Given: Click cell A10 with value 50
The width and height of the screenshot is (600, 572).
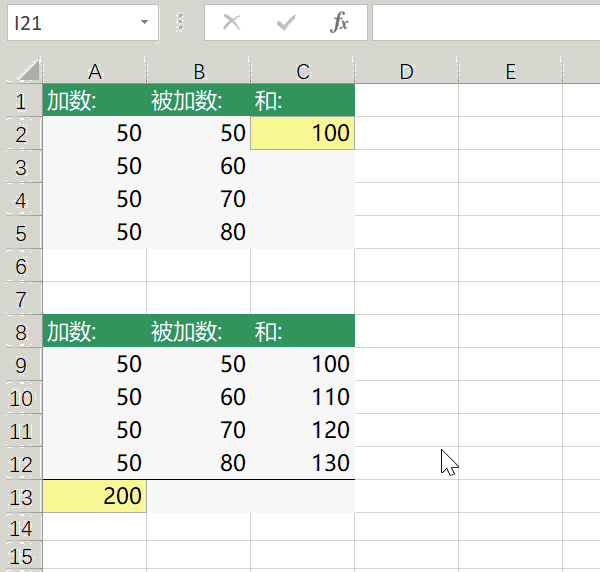Looking at the screenshot, I should coord(95,397).
